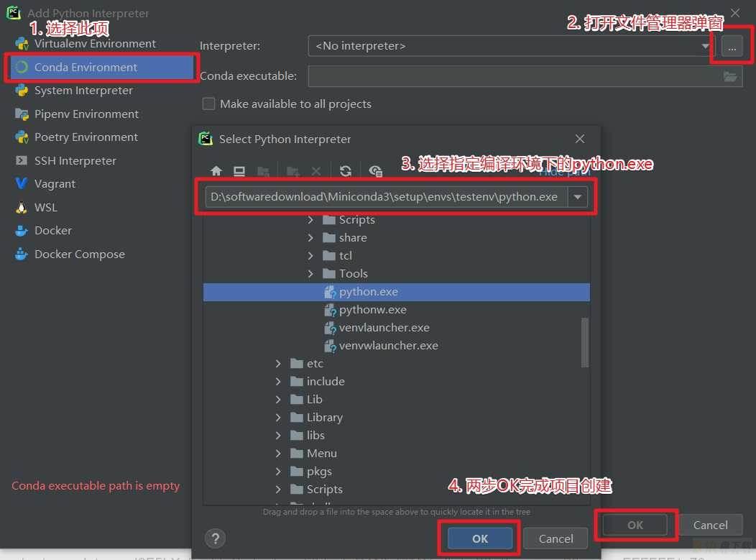
Task: Choose Pipenv Environment option
Action: (86, 114)
